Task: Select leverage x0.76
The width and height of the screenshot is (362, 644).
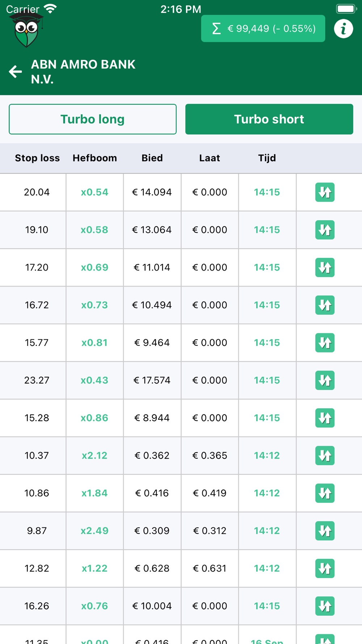Action: [94, 607]
